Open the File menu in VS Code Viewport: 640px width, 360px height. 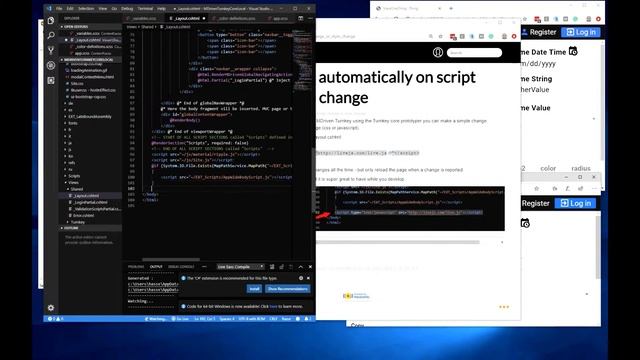[x=59, y=9]
